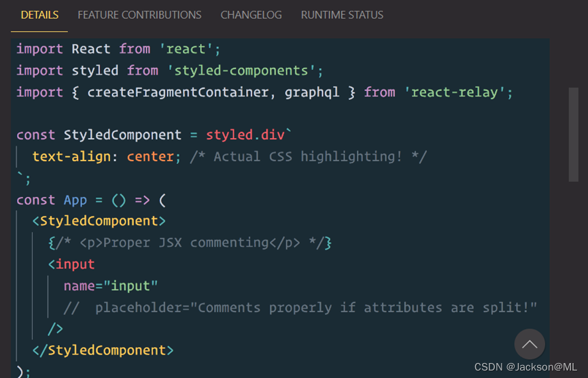This screenshot has height=378, width=588.
Task: Click the closing </StyledComponent> tag
Action: [103, 350]
